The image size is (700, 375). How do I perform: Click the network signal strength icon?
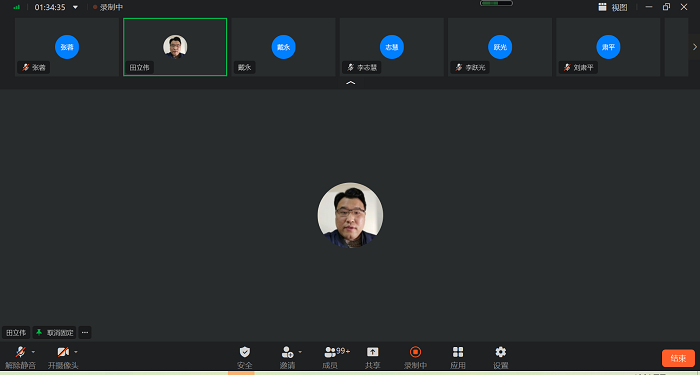pos(17,7)
